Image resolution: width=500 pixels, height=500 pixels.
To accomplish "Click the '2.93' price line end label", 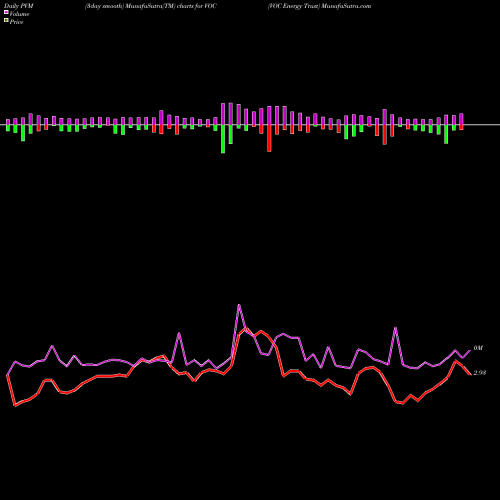I will point(480,373).
